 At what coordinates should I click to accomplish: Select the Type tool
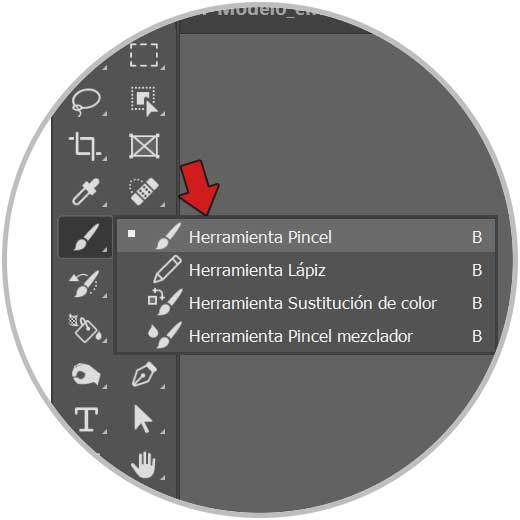coord(86,419)
